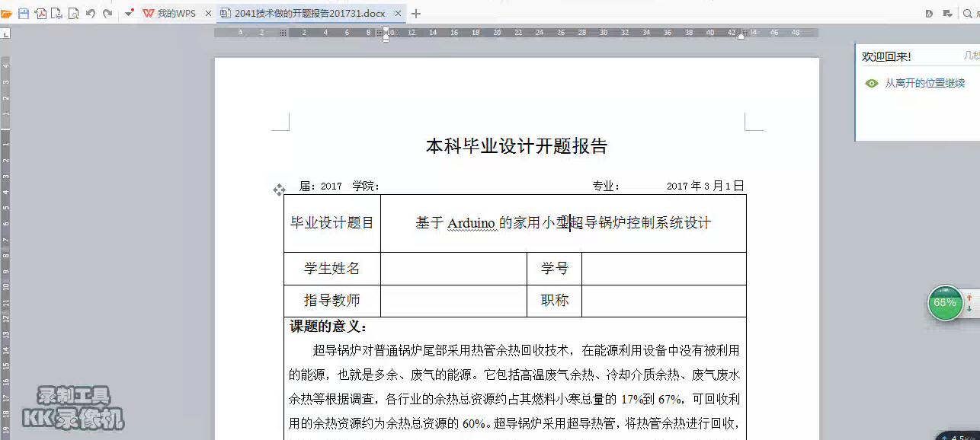Close the 2041技术做的开题报告201731.docx tab

[398, 14]
